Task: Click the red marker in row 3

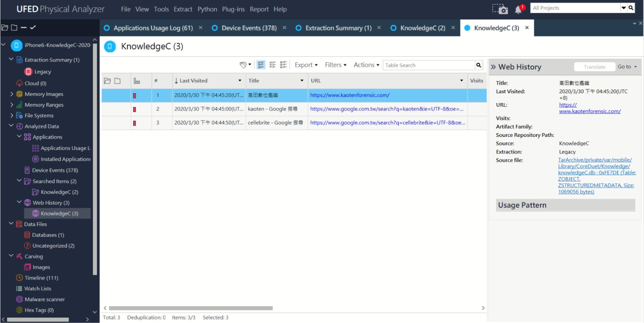Action: pyautogui.click(x=135, y=123)
